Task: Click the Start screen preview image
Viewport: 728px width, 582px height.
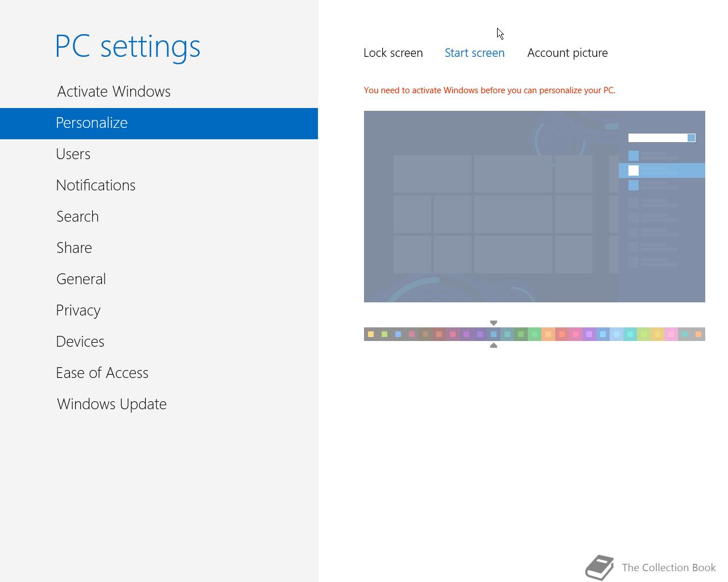Action: (x=535, y=206)
